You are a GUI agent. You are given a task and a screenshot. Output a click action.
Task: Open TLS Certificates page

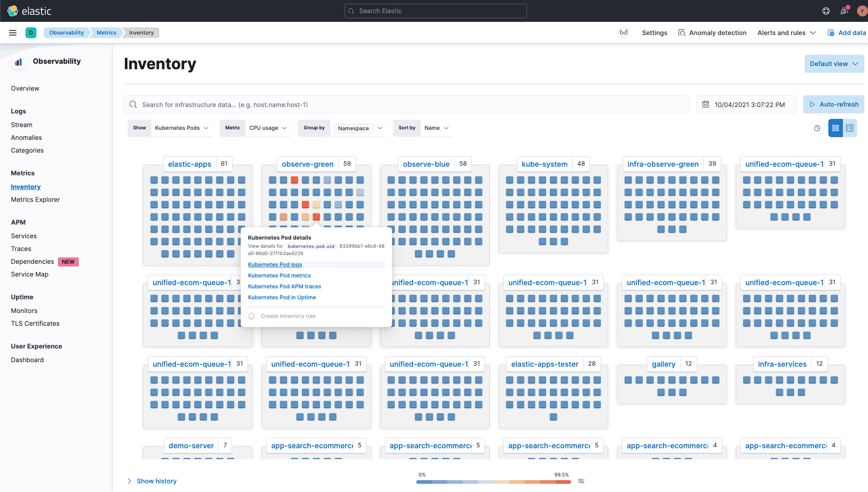(x=35, y=323)
